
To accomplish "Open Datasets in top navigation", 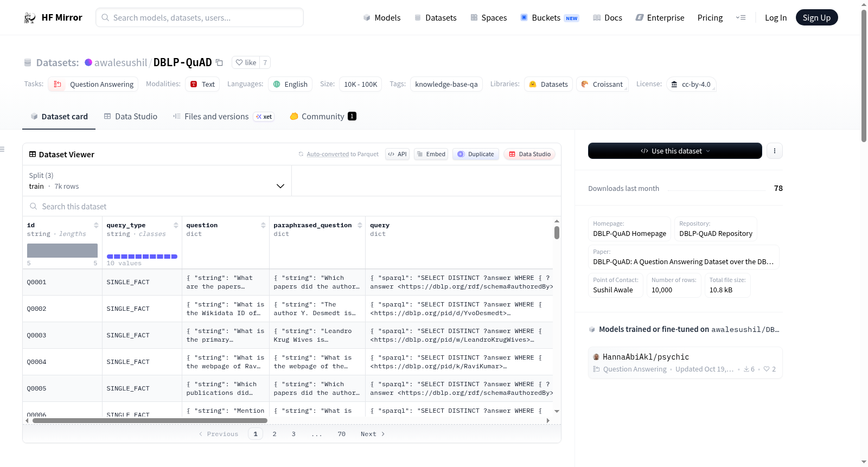I will (x=435, y=17).
